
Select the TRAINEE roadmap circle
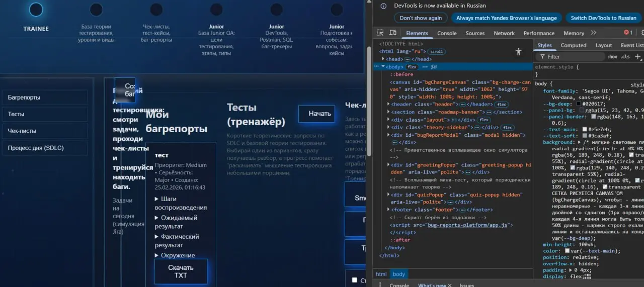click(x=36, y=10)
